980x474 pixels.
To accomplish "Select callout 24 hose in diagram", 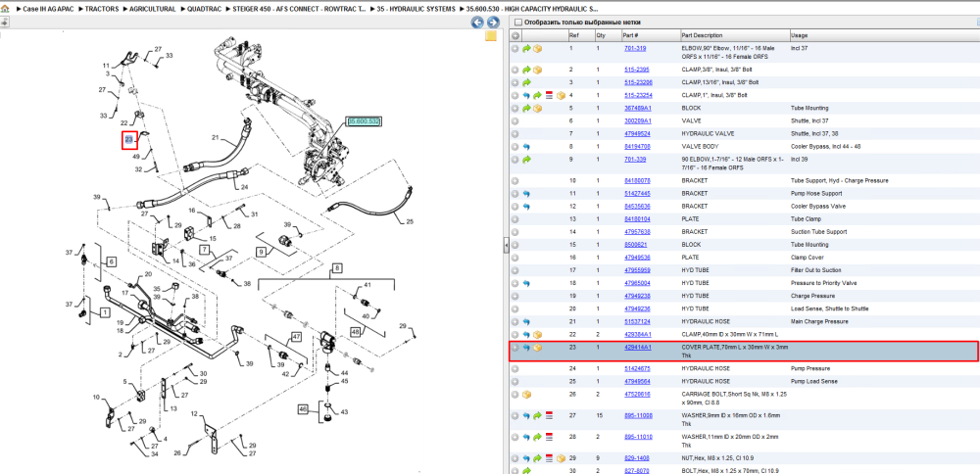I will (x=244, y=187).
